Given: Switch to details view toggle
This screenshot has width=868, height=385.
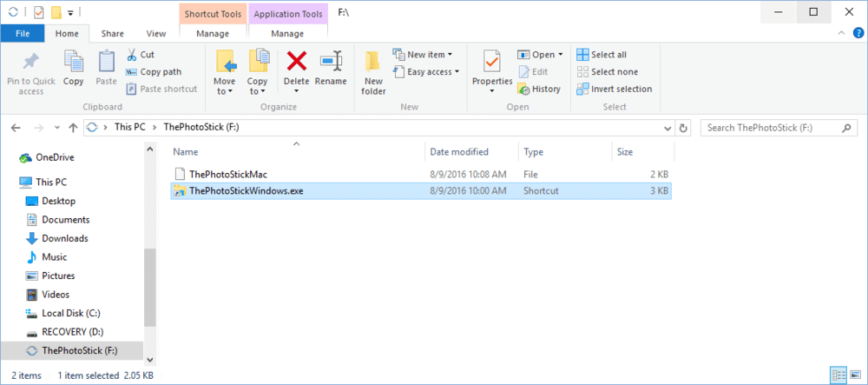Looking at the screenshot, I should (x=837, y=375).
